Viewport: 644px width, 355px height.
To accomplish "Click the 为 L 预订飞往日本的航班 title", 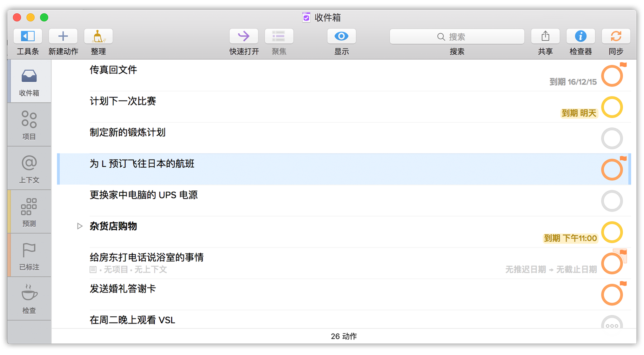I will [x=142, y=163].
